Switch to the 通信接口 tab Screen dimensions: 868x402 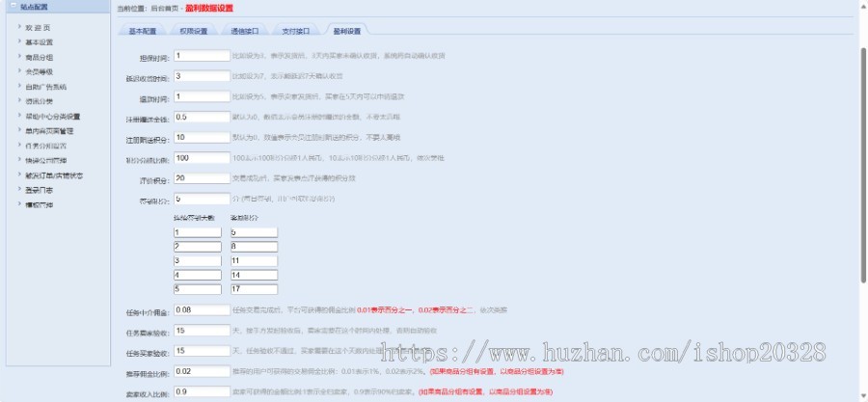(245, 31)
